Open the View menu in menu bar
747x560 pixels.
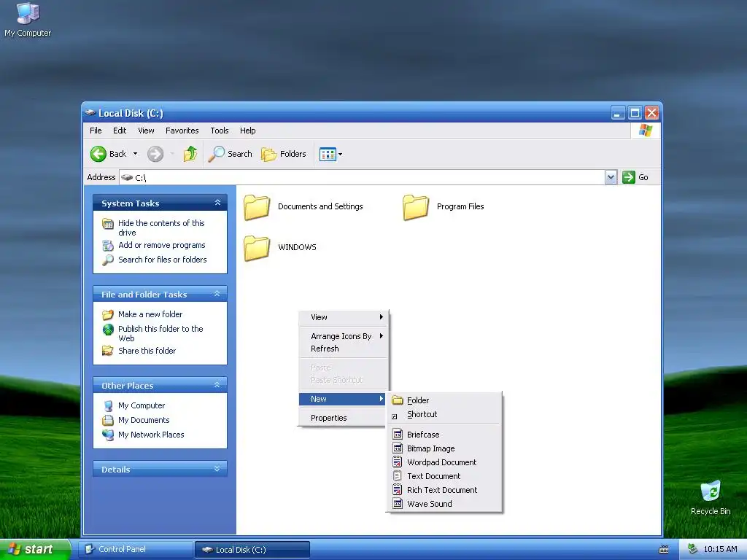[146, 131]
